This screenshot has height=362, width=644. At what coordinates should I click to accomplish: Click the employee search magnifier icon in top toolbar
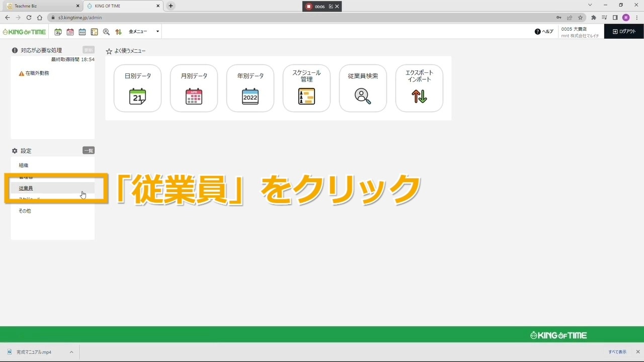[106, 32]
